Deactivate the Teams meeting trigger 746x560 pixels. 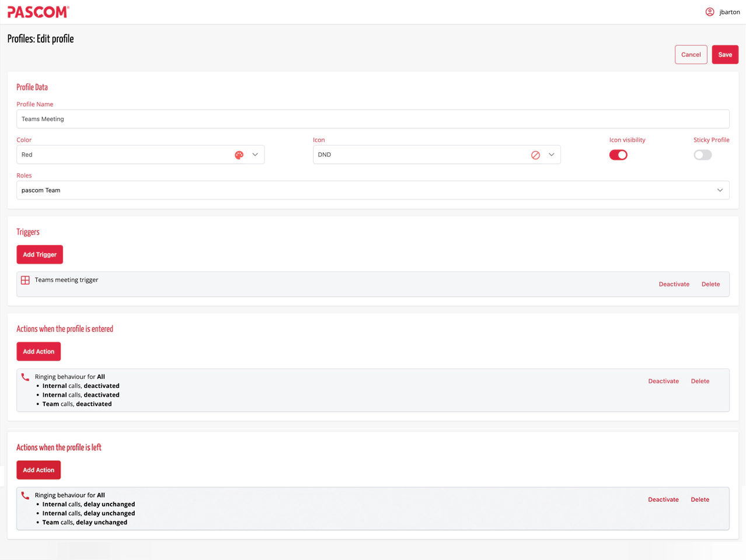pos(674,284)
